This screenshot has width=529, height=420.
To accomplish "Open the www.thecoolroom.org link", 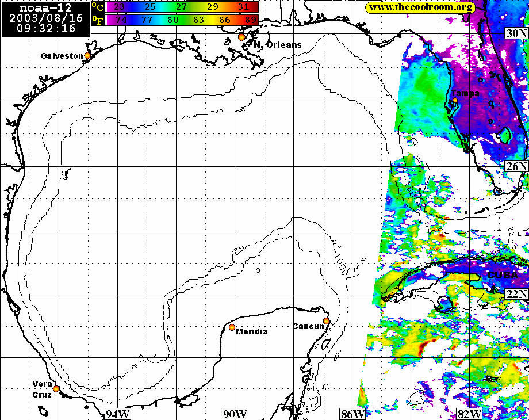I will (420, 7).
